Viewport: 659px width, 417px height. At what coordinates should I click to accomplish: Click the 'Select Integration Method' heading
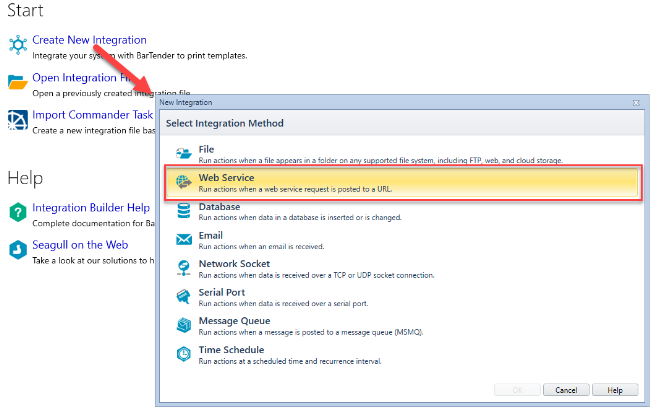tap(225, 123)
